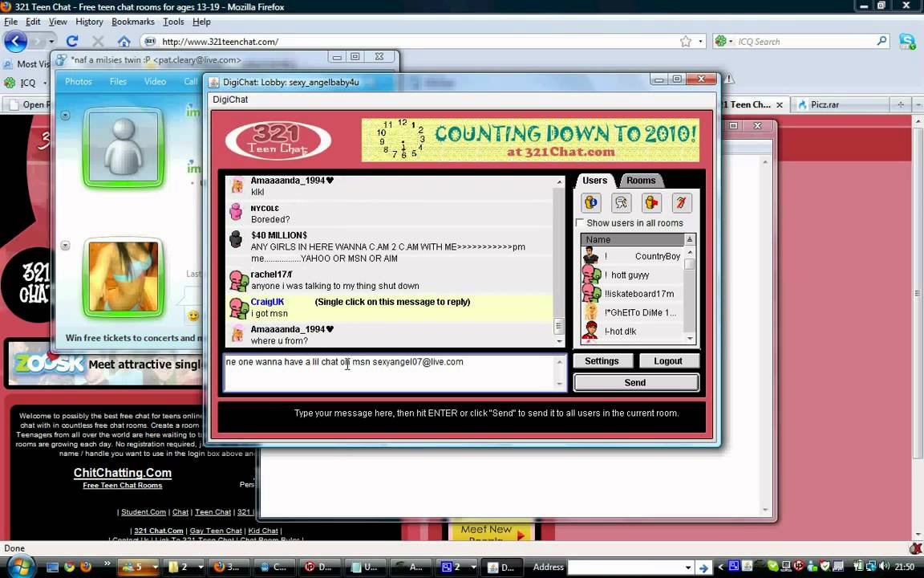The image size is (924, 578).
Task: Follow the ChitChatting.Com link
Action: tap(123, 472)
